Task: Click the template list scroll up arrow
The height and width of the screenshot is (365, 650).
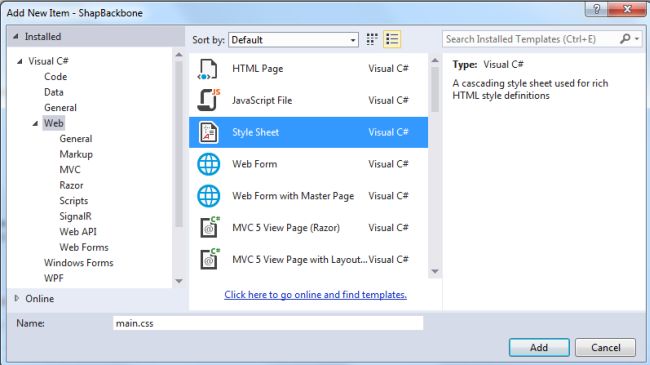Action: tap(435, 61)
